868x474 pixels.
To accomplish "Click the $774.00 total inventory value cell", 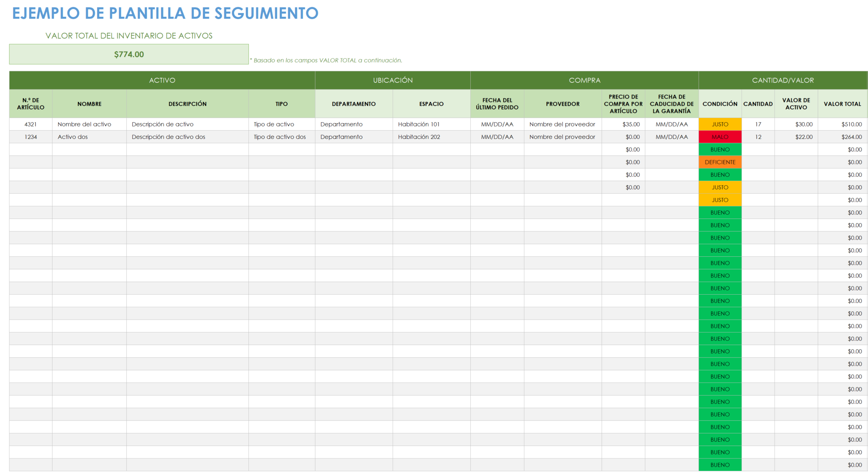I will coord(129,54).
